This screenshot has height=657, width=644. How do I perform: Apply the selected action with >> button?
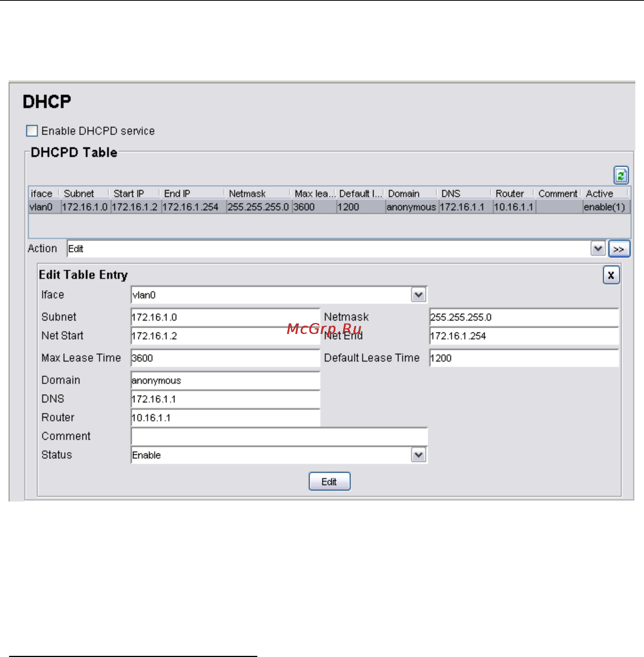click(619, 249)
